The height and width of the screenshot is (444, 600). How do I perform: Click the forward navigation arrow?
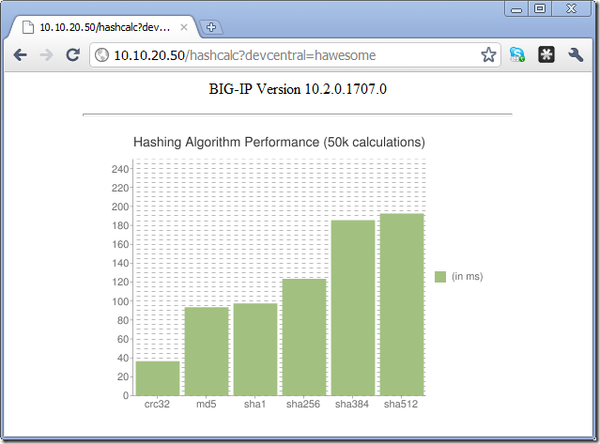coord(46,55)
